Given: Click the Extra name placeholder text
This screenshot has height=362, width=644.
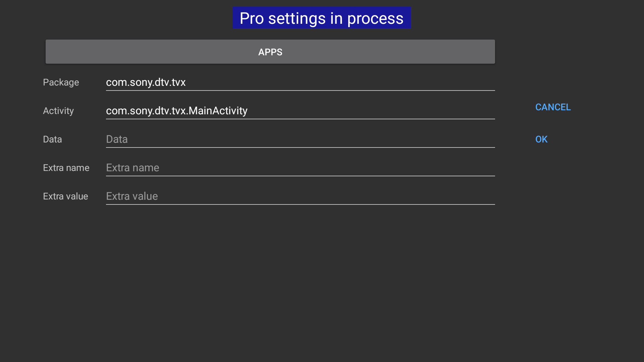Looking at the screenshot, I should [x=132, y=168].
